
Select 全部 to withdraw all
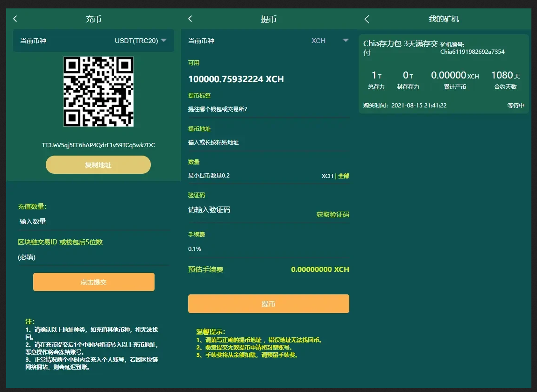coord(344,176)
